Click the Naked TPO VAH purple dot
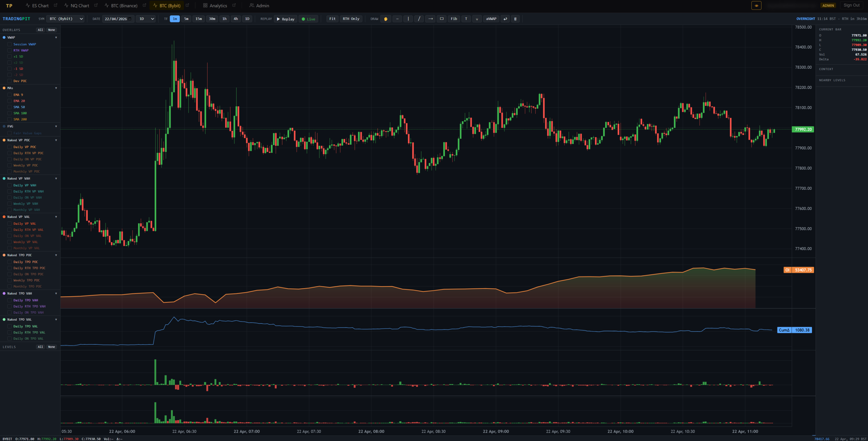Image resolution: width=868 pixels, height=441 pixels. pos(4,294)
